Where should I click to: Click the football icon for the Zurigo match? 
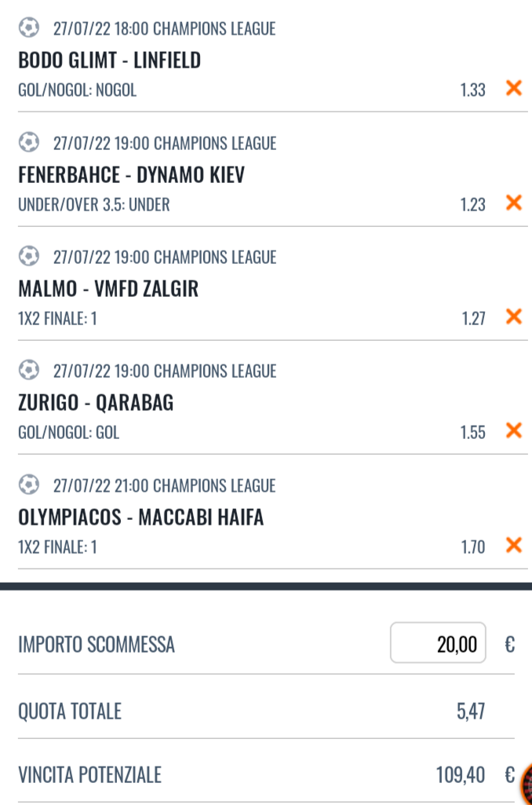pyautogui.click(x=29, y=370)
